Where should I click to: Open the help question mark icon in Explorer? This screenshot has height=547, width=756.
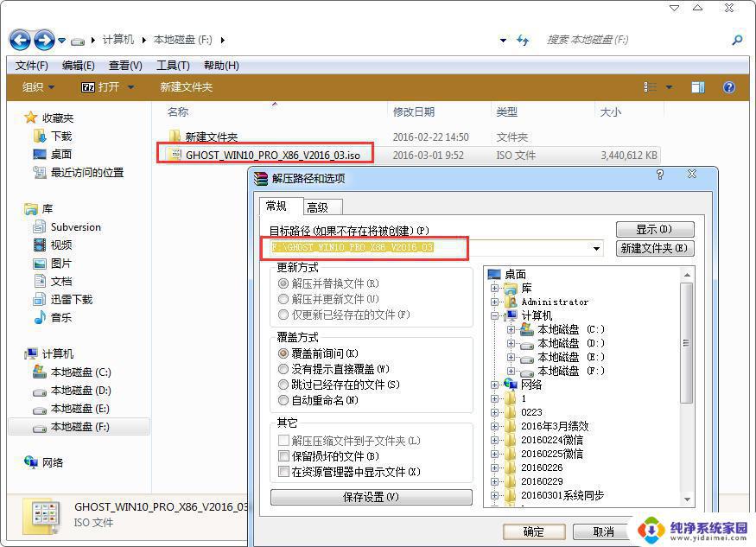[729, 87]
